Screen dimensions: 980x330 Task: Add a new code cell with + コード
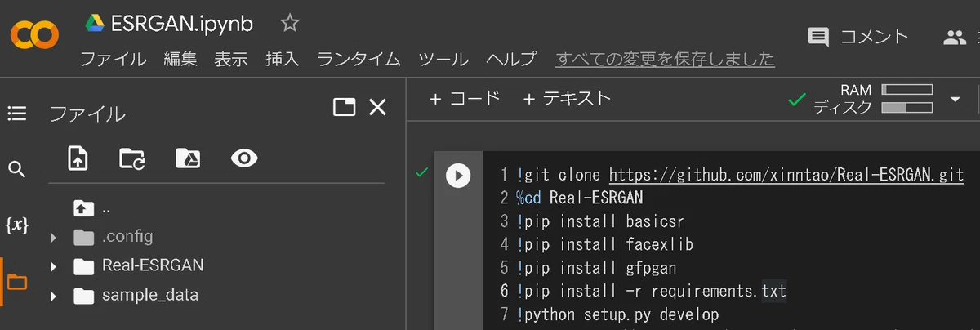click(x=464, y=99)
